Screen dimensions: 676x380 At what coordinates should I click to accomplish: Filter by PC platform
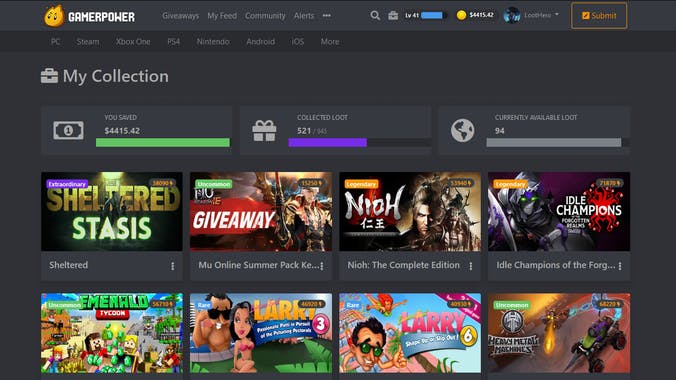(56, 41)
